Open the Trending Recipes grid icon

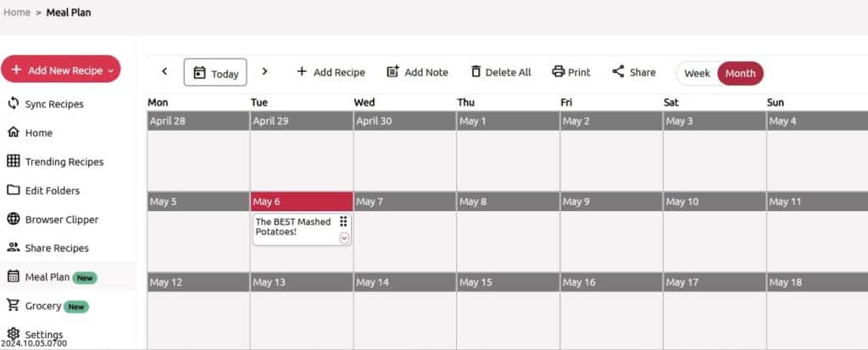click(x=14, y=162)
